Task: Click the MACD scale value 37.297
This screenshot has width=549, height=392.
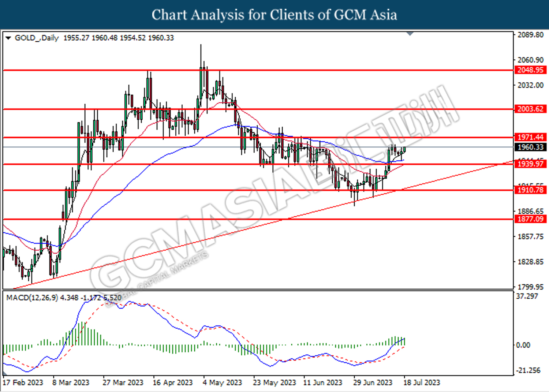Action: [x=527, y=296]
